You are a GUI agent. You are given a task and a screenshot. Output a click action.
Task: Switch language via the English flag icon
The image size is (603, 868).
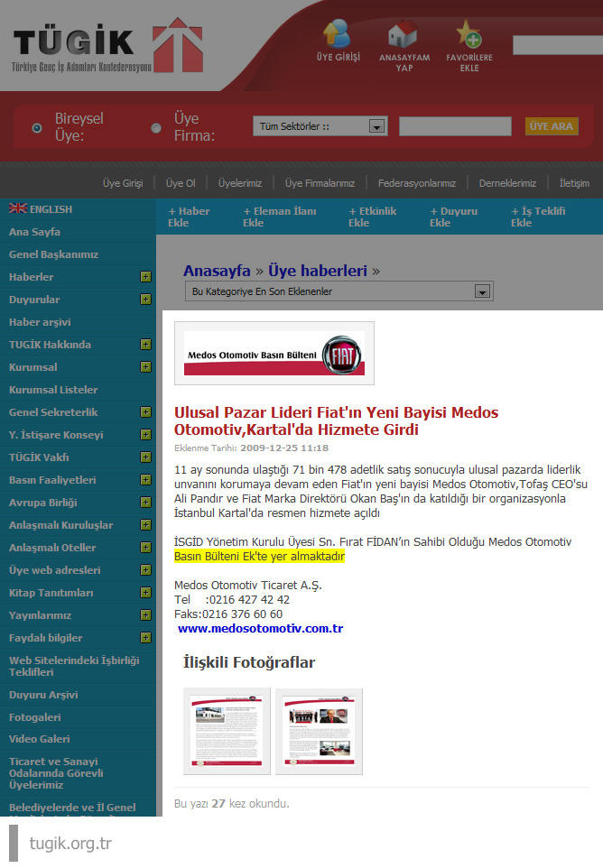tap(18, 208)
